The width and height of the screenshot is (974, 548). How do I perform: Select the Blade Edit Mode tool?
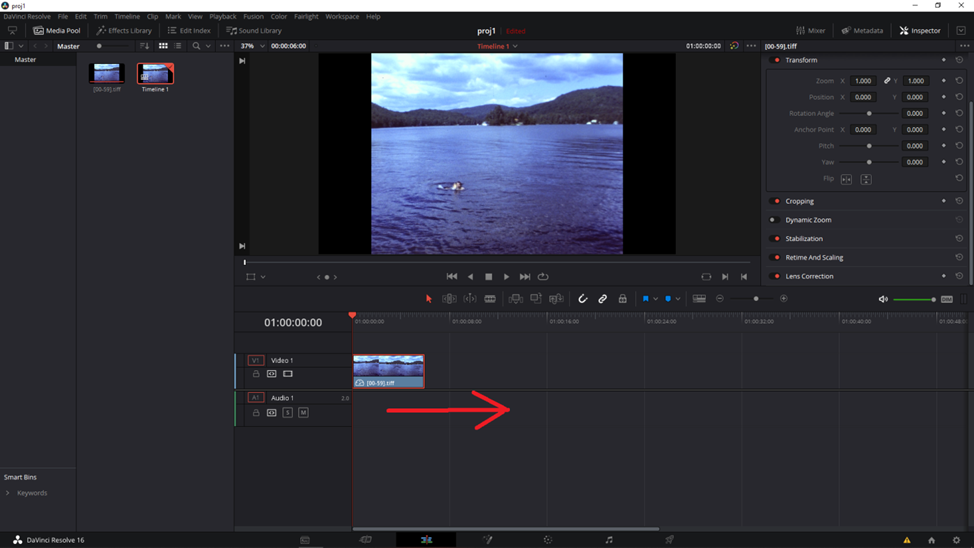(490, 299)
